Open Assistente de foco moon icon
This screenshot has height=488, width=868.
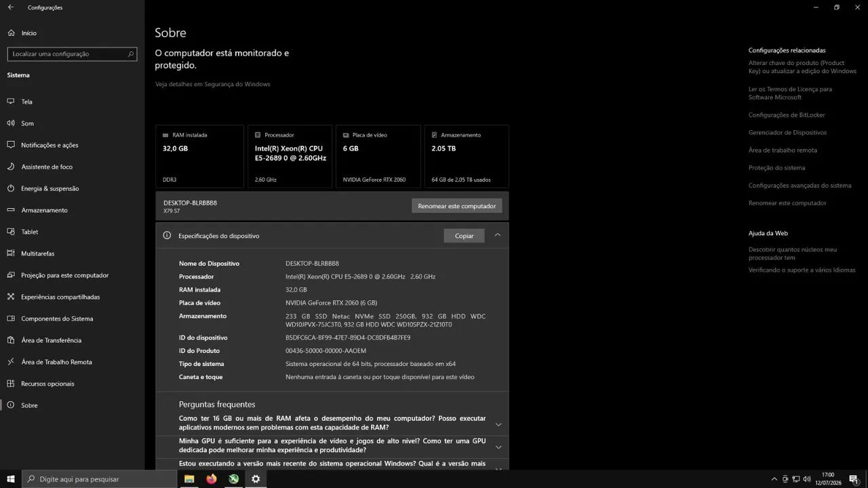10,167
